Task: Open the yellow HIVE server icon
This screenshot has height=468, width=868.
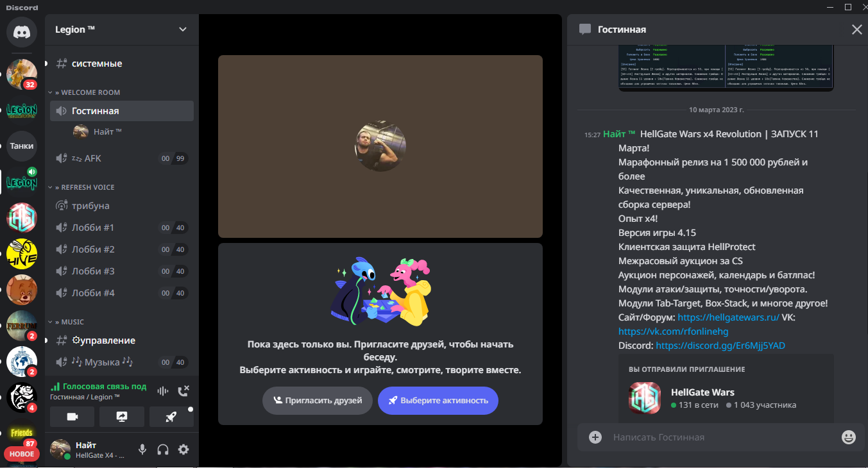Action: click(22, 254)
